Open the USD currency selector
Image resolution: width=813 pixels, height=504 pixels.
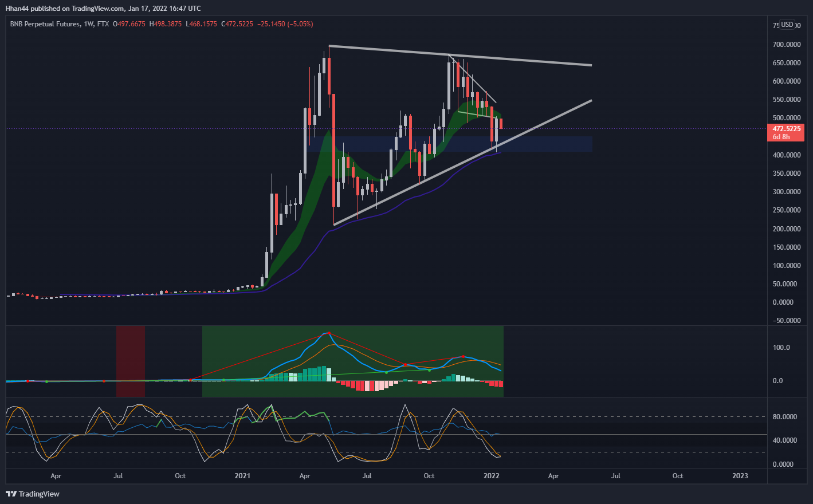pos(787,25)
